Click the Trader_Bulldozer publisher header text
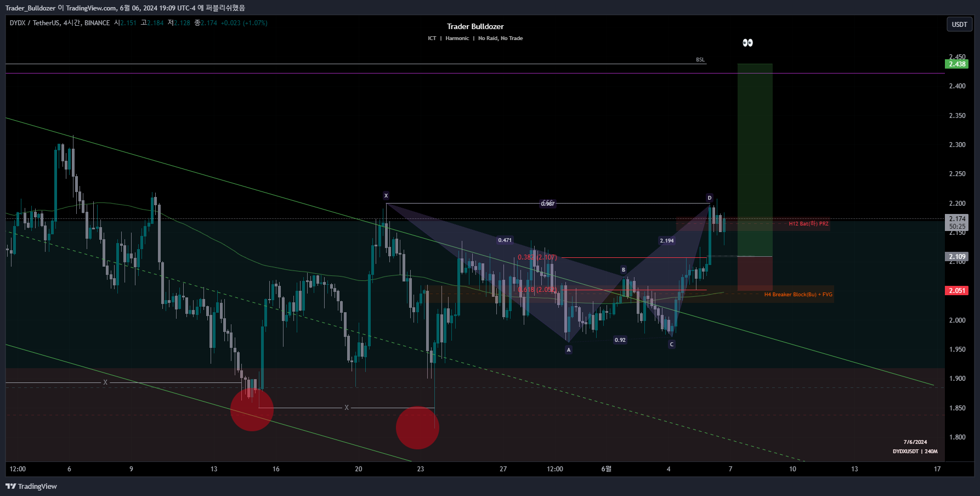Viewport: 980px width, 496px height. 30,8
